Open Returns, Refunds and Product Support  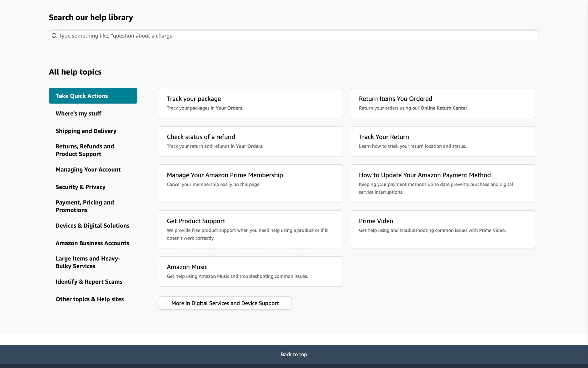85,150
